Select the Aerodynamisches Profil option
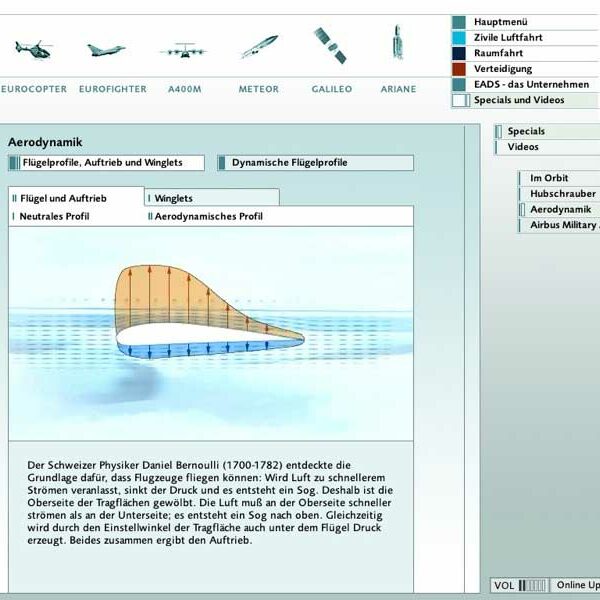 point(208,216)
